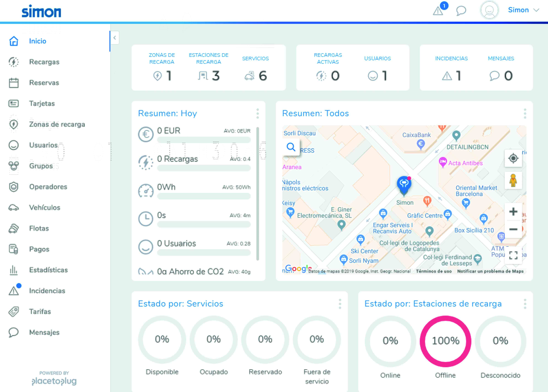Click the Acta Antibes hotel map marker

tap(442, 162)
